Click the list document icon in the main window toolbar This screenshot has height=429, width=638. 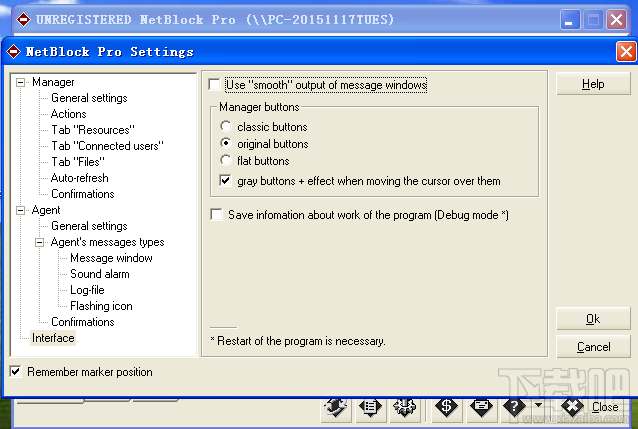[370, 407]
